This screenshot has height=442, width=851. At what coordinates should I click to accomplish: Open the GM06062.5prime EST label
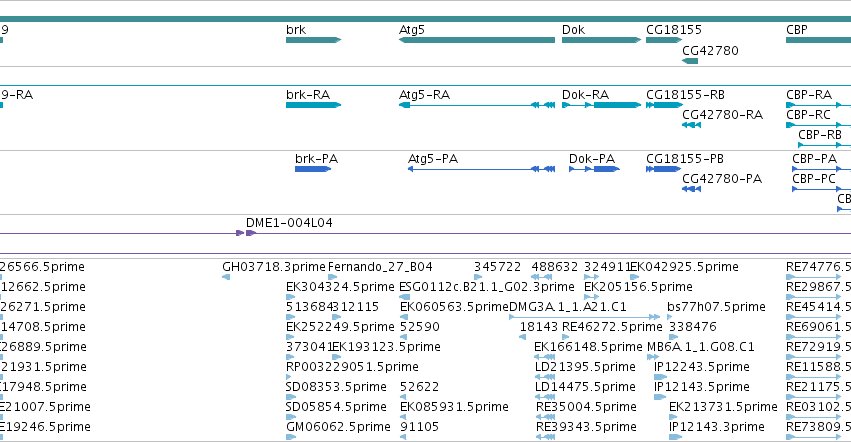point(338,427)
